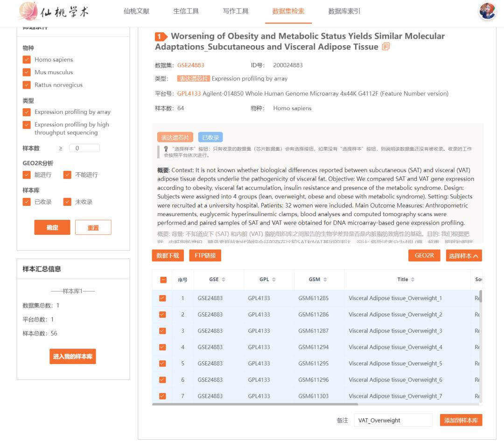Select cell Visceral Adipose tissue_Overweight_7
Viewport: 504px width, 442px height.
tap(395, 396)
